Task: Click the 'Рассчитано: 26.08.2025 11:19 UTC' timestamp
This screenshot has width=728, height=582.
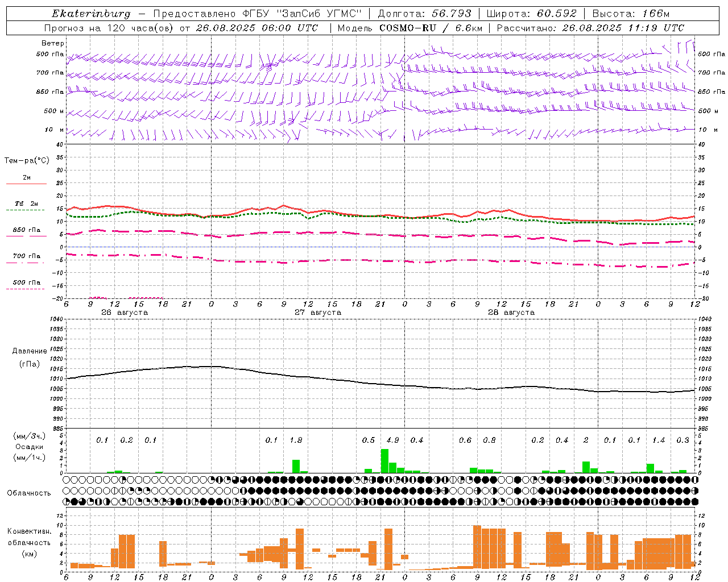Action: click(x=590, y=28)
